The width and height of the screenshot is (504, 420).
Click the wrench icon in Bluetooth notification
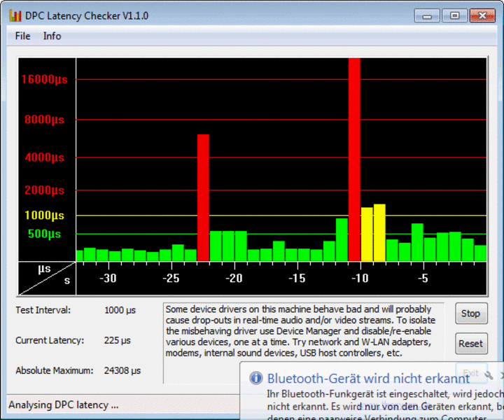(x=489, y=375)
